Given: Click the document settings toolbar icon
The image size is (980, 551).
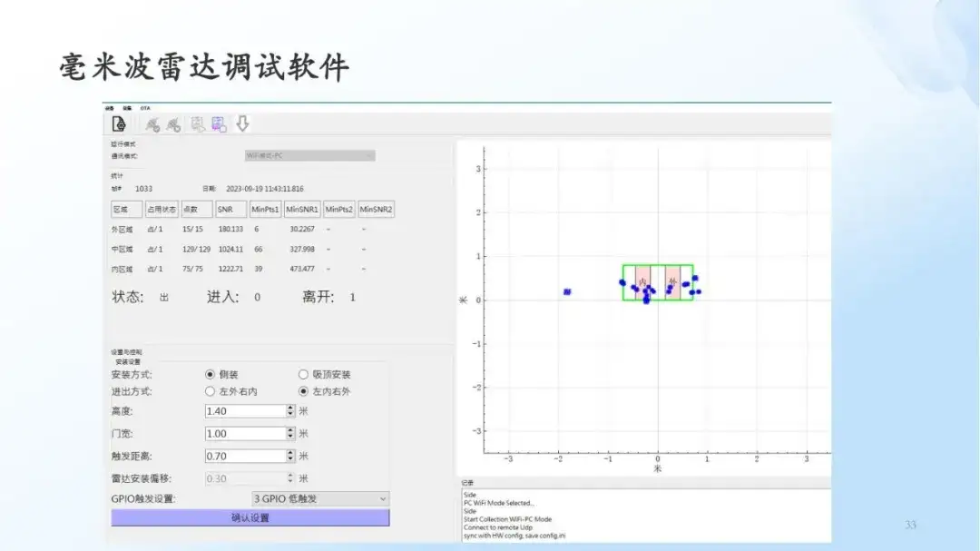Looking at the screenshot, I should [119, 123].
